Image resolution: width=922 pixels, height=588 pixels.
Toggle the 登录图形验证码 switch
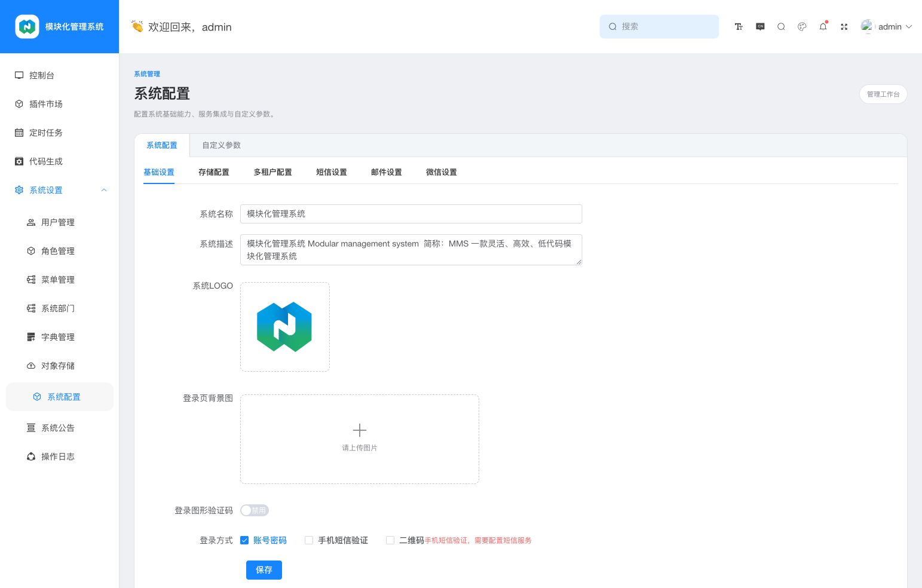[255, 510]
